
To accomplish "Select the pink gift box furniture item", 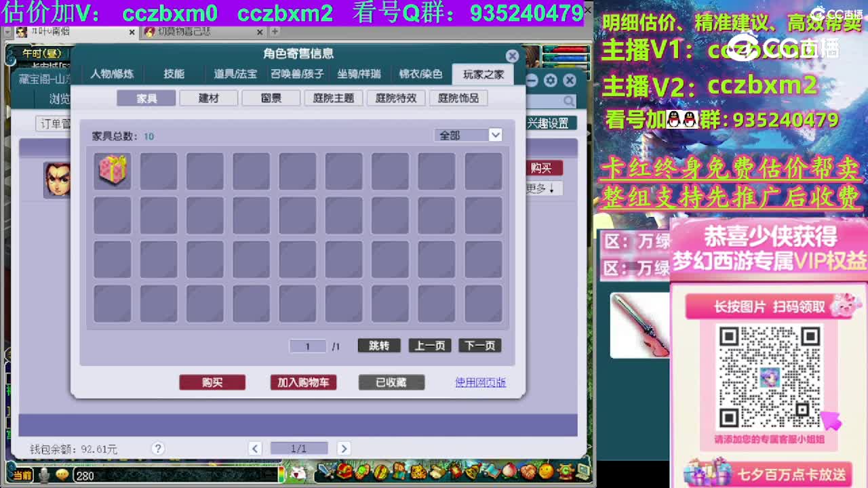I will (113, 169).
